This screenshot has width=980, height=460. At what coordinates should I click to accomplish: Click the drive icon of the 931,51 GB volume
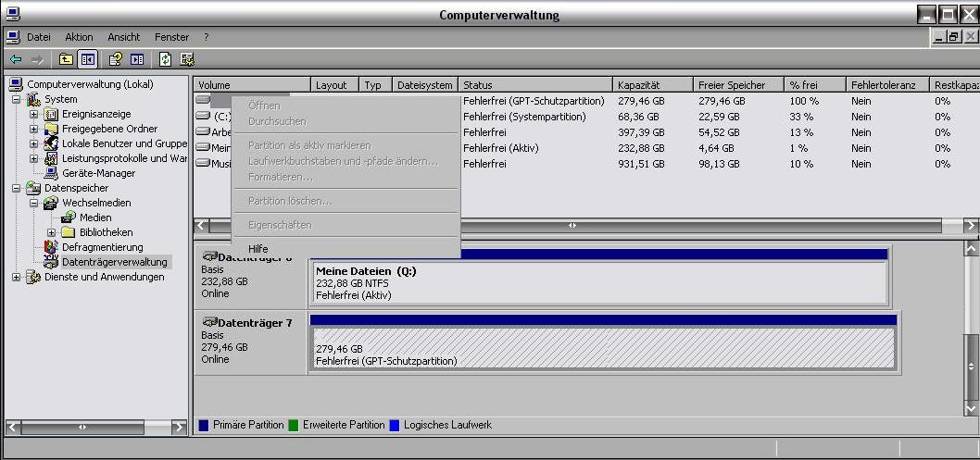pos(203,164)
